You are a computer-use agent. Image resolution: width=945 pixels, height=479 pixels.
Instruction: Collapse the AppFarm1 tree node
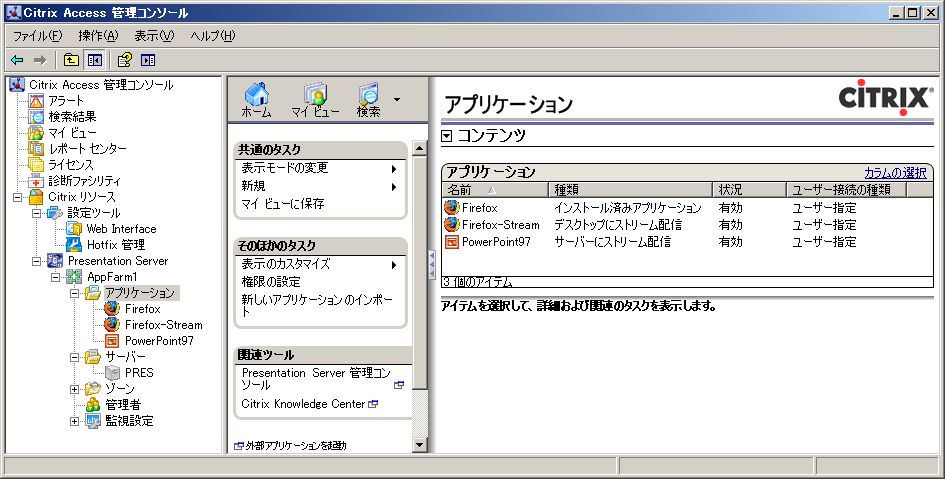55,277
